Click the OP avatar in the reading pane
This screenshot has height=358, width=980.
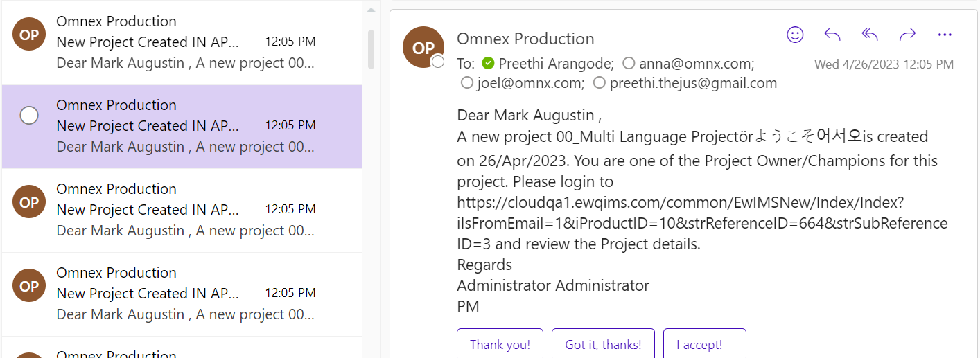tap(423, 47)
